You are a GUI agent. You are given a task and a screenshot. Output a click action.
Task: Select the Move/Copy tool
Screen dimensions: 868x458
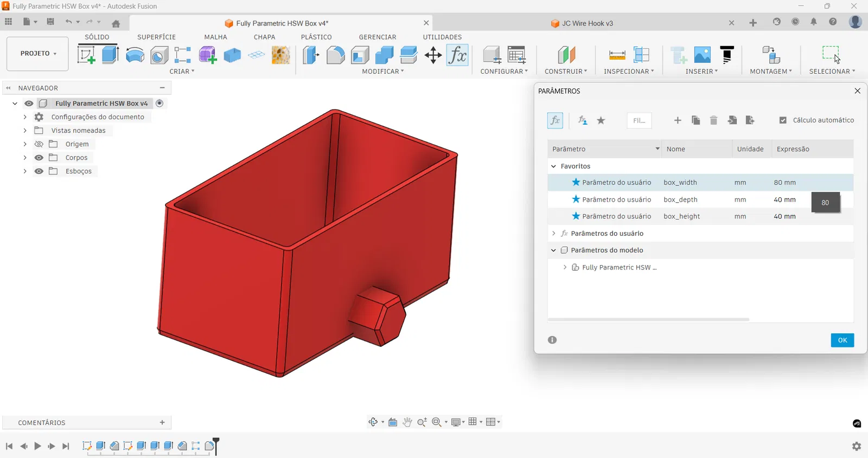(433, 55)
